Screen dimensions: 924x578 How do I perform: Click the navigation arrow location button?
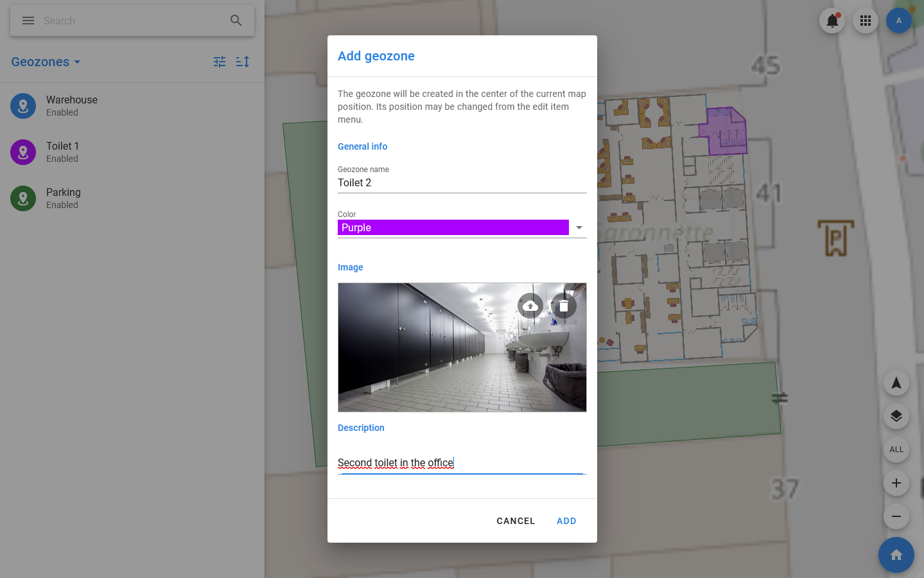(x=896, y=383)
